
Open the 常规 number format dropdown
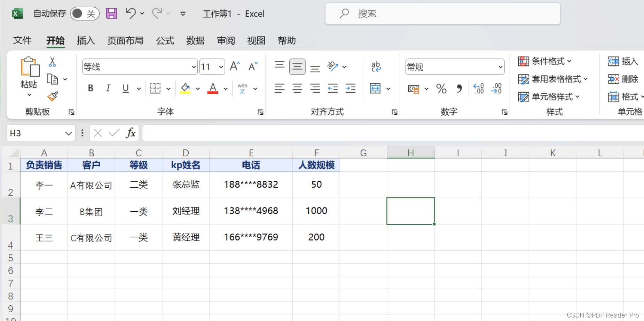pos(500,67)
